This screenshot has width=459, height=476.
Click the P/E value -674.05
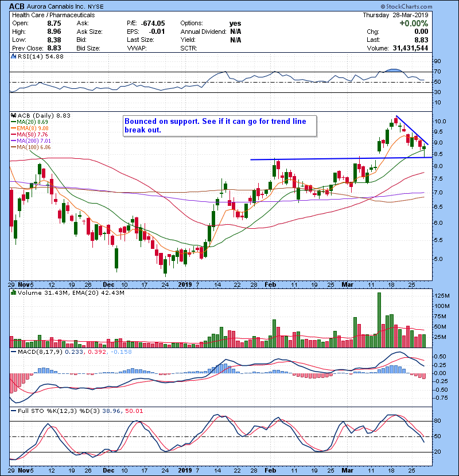(153, 24)
